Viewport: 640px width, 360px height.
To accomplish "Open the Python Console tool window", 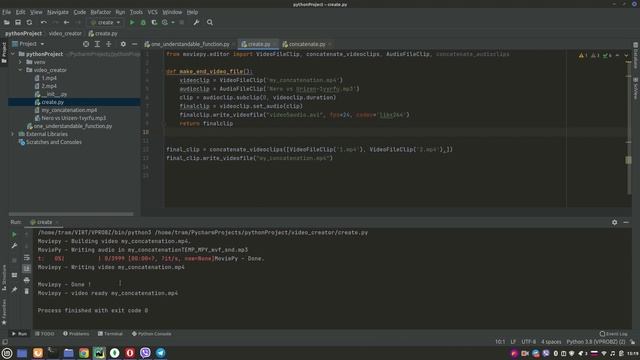I will click(151, 334).
